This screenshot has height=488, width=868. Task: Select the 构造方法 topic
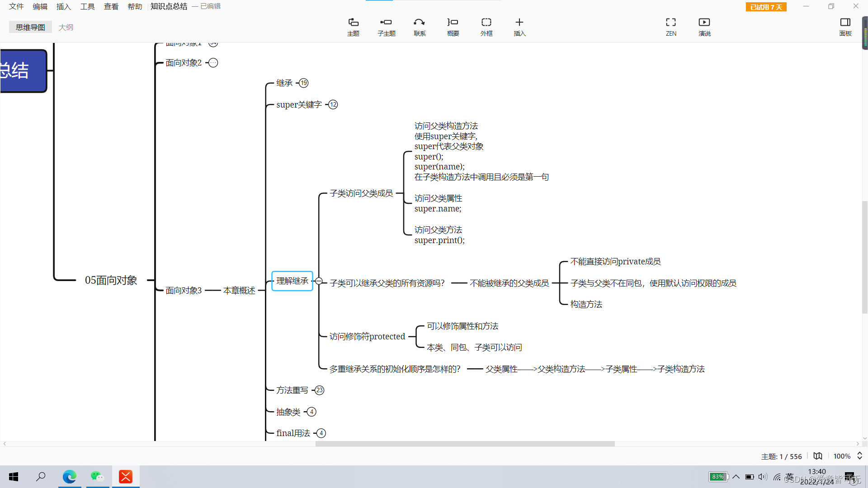point(586,305)
